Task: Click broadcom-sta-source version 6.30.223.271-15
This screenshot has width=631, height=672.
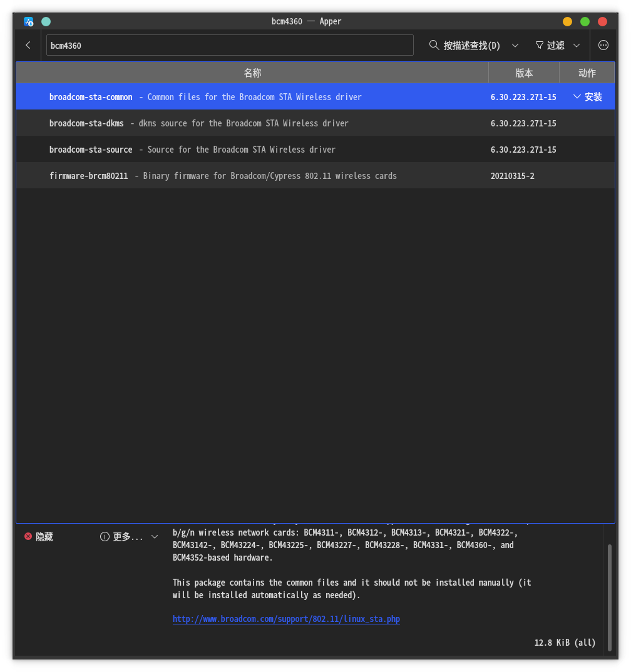Action: pos(523,150)
